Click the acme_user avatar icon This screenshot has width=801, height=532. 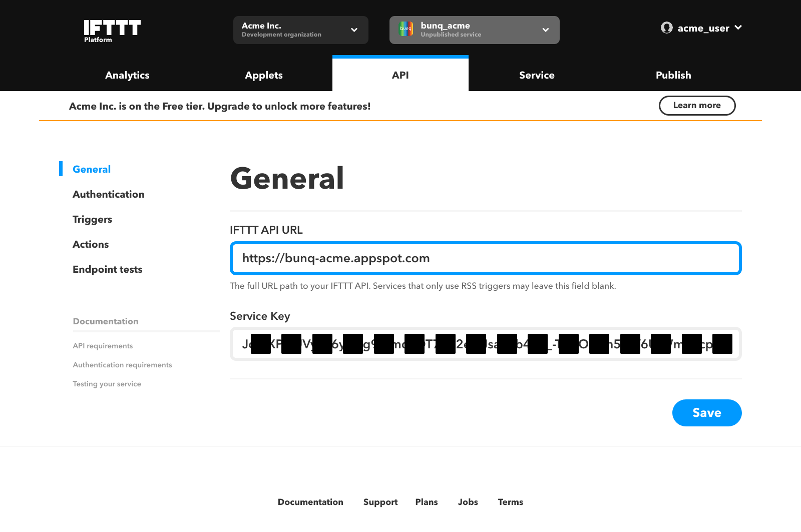pos(667,28)
